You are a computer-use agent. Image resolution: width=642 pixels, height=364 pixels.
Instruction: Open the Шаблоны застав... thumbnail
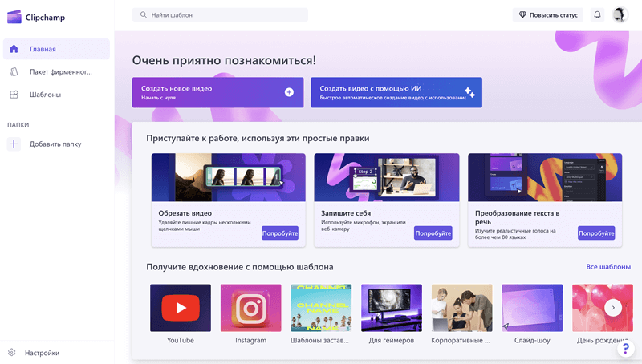click(322, 308)
